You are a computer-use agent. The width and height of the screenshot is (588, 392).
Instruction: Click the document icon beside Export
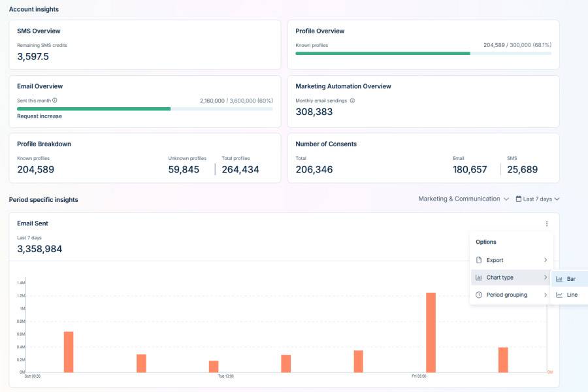479,260
